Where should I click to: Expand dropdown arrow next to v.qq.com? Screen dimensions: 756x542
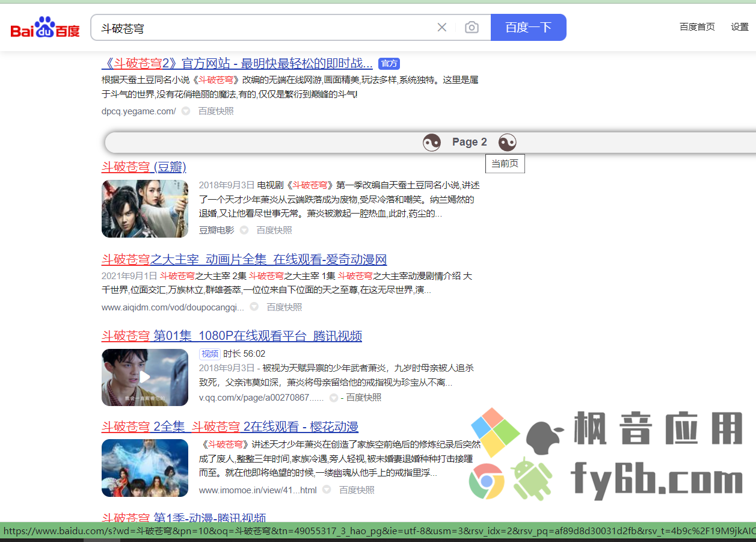334,398
